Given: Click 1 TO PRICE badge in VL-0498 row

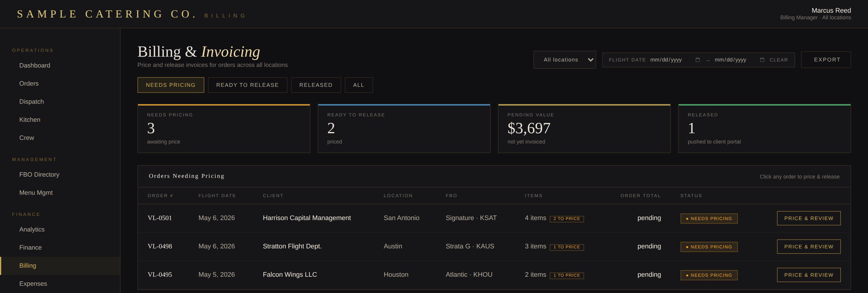Looking at the screenshot, I should pos(567,247).
